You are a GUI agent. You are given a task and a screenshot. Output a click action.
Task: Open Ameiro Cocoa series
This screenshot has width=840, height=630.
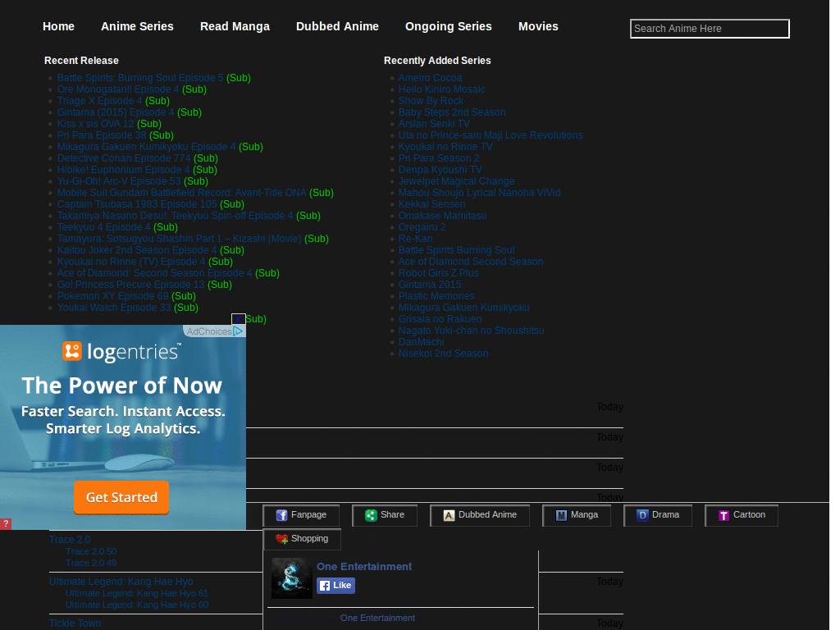pyautogui.click(x=430, y=78)
